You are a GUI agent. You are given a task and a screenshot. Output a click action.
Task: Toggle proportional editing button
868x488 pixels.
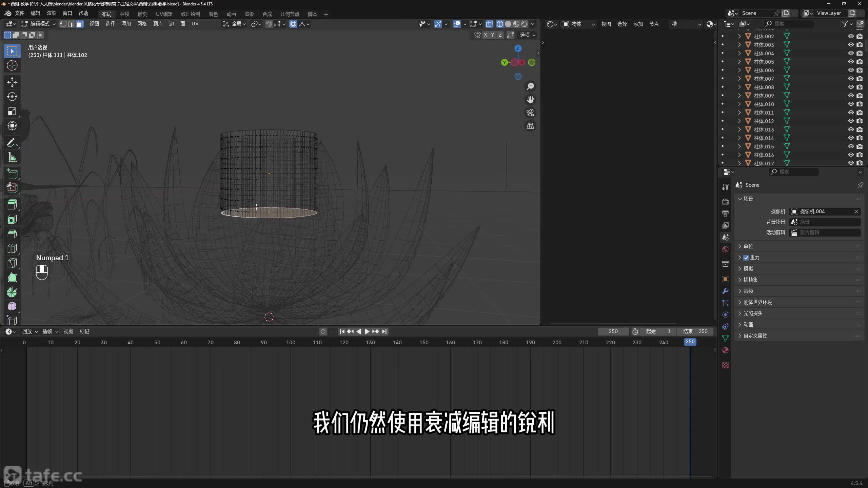293,24
